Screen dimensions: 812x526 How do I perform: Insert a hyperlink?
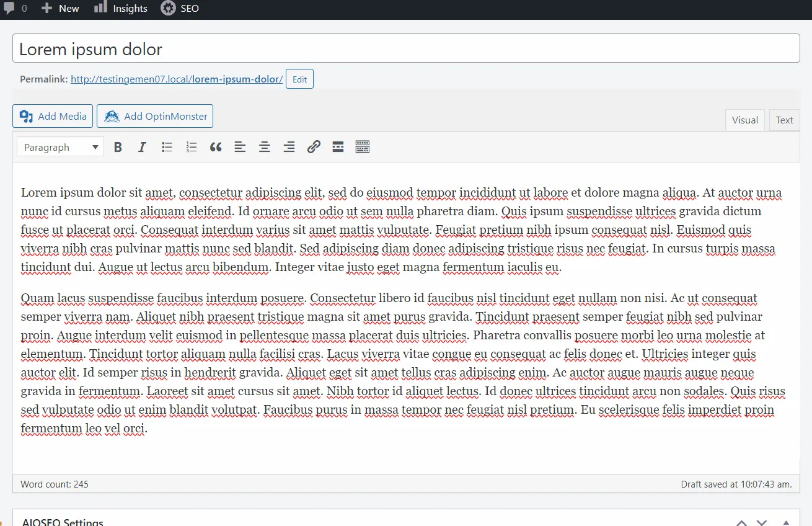pos(314,147)
